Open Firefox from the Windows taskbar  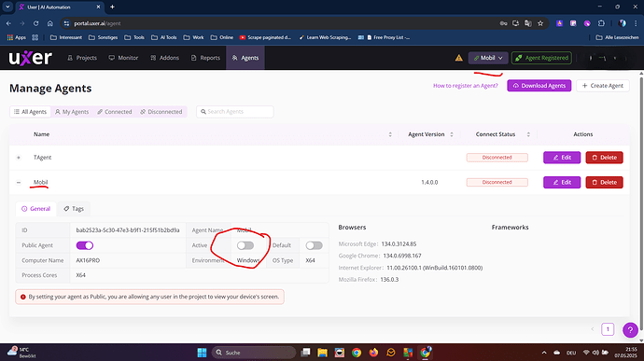[x=373, y=353]
